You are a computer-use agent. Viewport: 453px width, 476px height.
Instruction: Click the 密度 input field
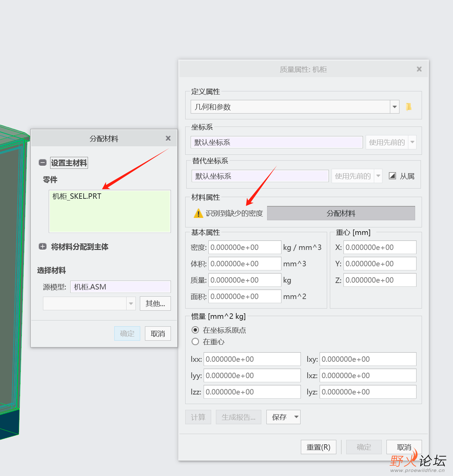pos(245,247)
